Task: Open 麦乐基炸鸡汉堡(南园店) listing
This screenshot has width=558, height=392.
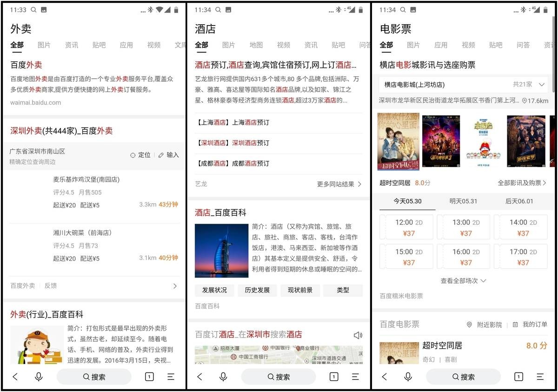Action: (x=94, y=192)
